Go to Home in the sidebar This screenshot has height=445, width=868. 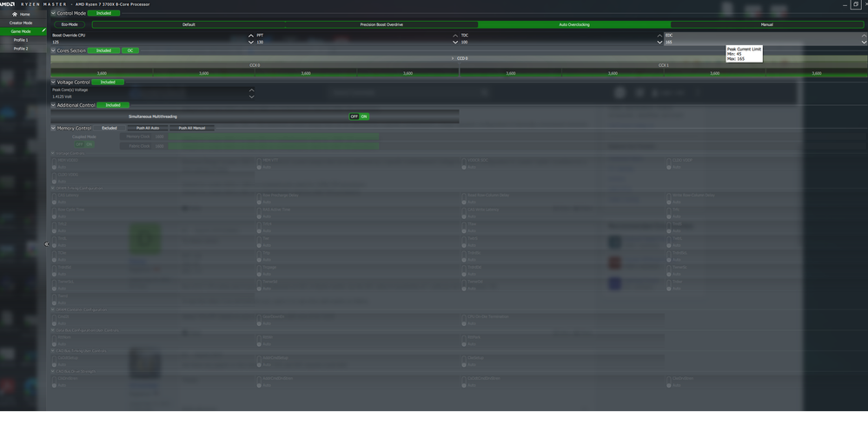point(21,14)
